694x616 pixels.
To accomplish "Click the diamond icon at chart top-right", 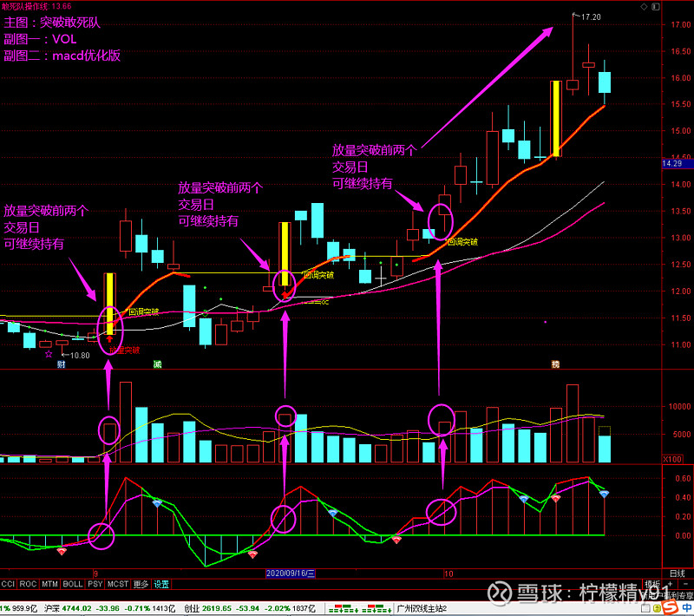I will coord(644,7).
